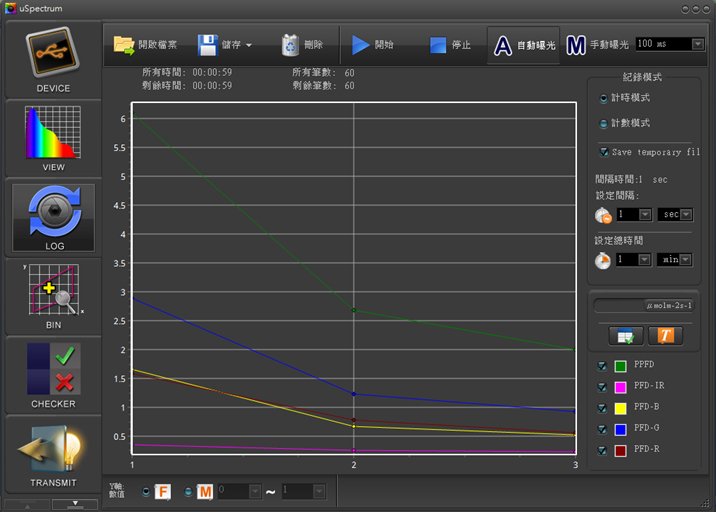This screenshot has height=512, width=716.
Task: Click the orange M axis icon
Action: coord(205,492)
